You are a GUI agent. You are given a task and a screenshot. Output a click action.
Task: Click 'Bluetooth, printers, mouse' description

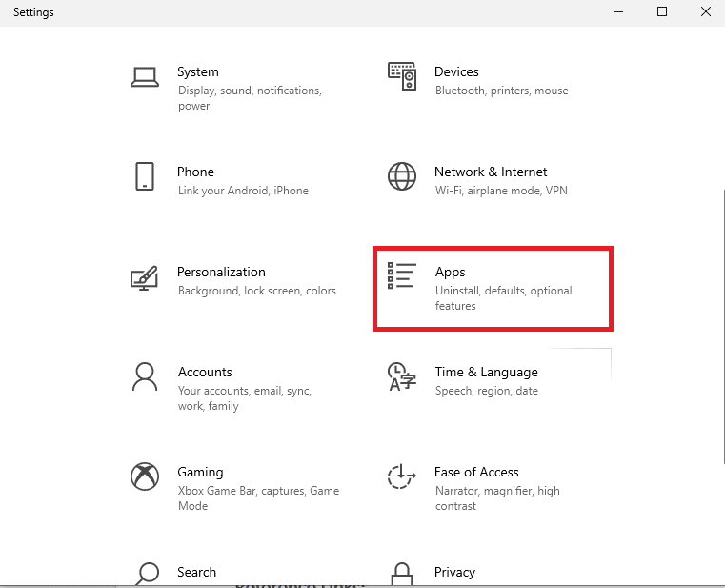point(502,91)
